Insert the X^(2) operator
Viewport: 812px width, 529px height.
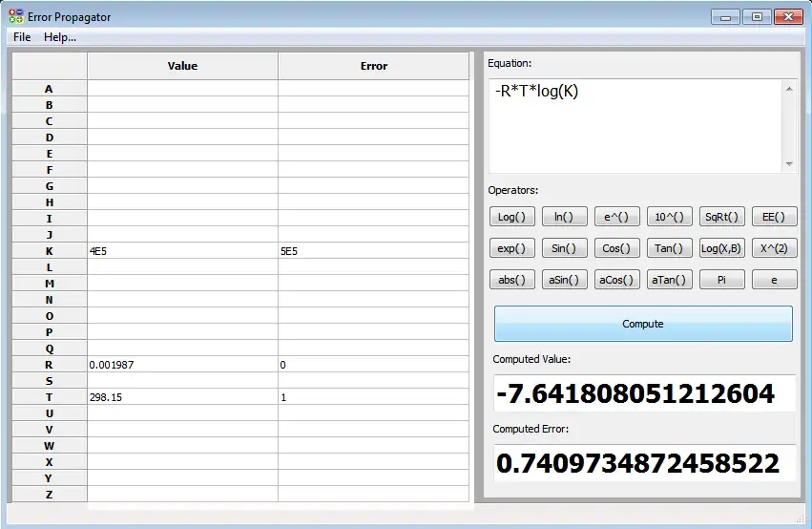click(x=774, y=248)
